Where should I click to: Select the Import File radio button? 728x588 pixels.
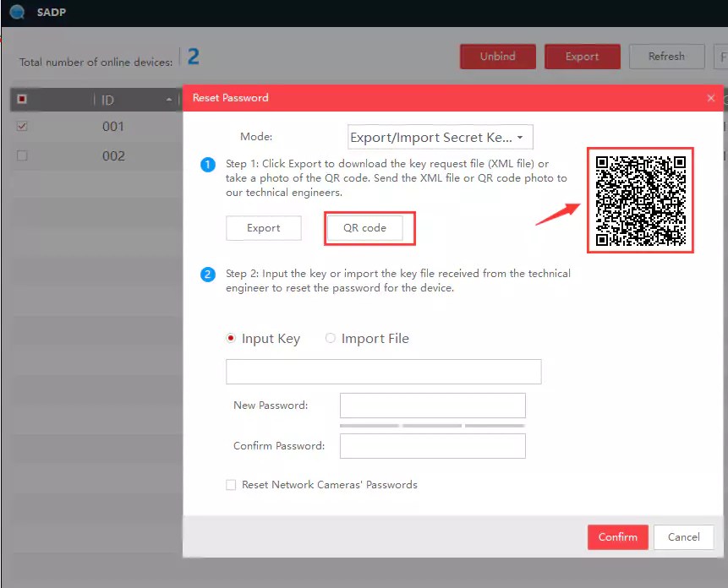click(330, 338)
